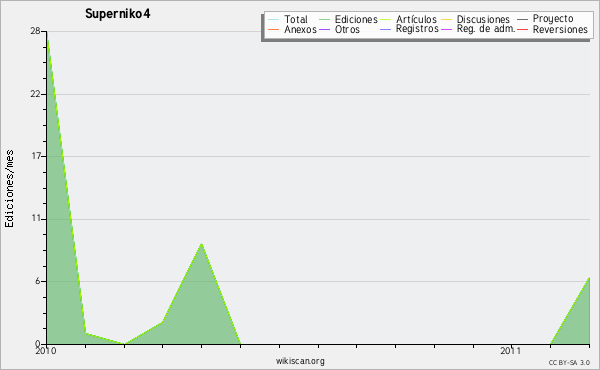Click the red Reversiones color line
Viewport: 600px width, 370px height.
[x=522, y=29]
